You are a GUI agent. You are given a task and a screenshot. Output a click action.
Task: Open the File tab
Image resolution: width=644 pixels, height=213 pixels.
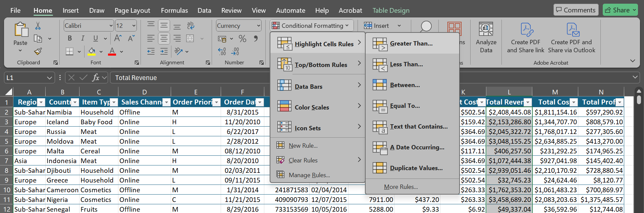(x=15, y=10)
